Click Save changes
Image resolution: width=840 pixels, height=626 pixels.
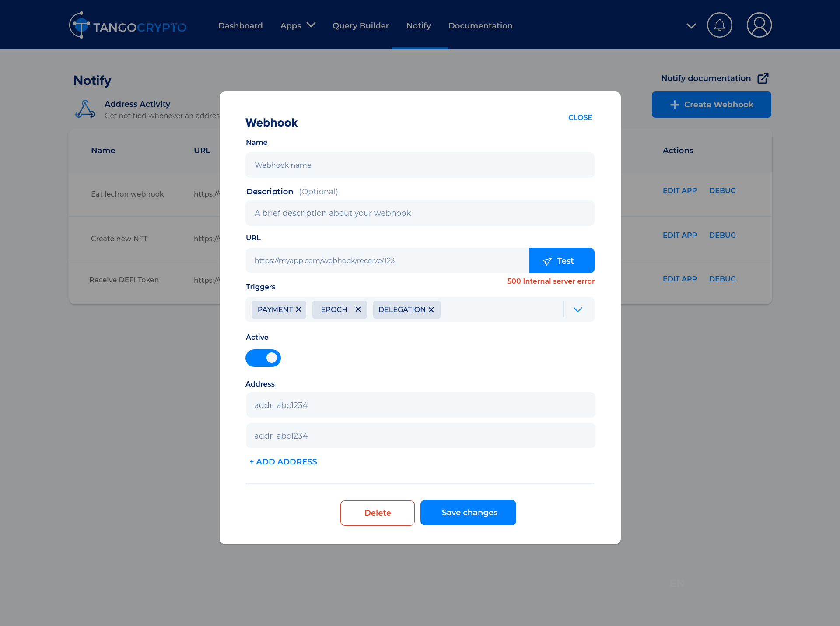coord(468,513)
